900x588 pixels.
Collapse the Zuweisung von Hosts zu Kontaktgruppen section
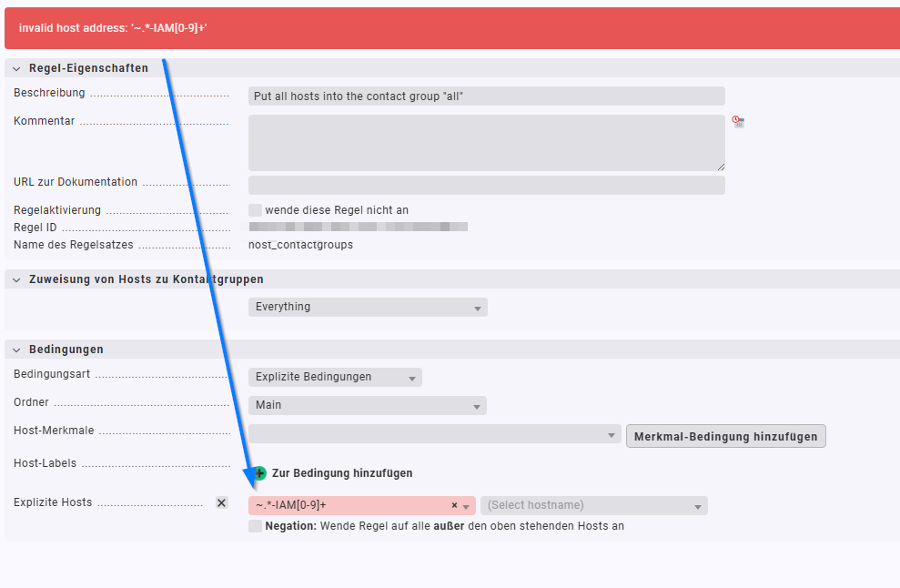click(x=16, y=279)
